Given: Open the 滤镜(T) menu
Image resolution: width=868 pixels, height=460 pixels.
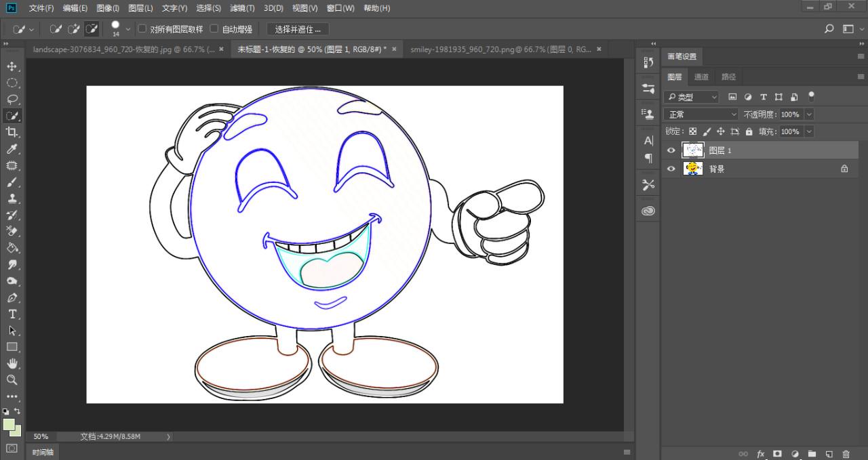Looking at the screenshot, I should click(242, 8).
